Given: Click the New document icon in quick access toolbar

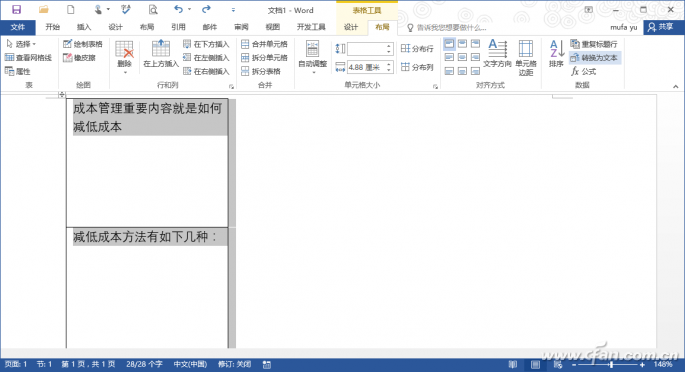Looking at the screenshot, I should tap(70, 9).
